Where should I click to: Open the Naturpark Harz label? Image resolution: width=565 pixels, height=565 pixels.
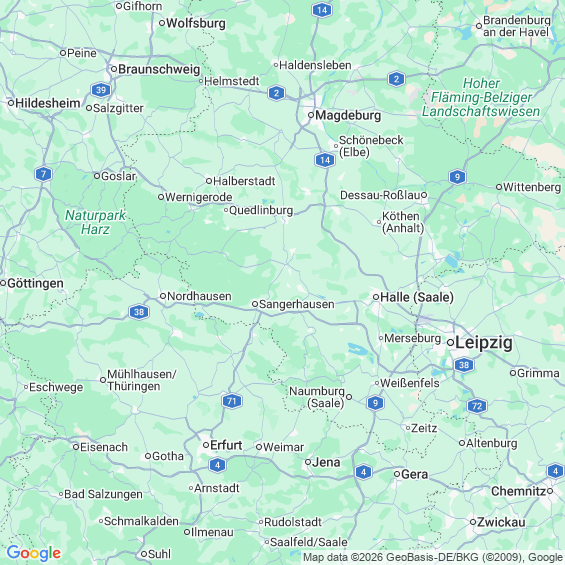coord(95,222)
